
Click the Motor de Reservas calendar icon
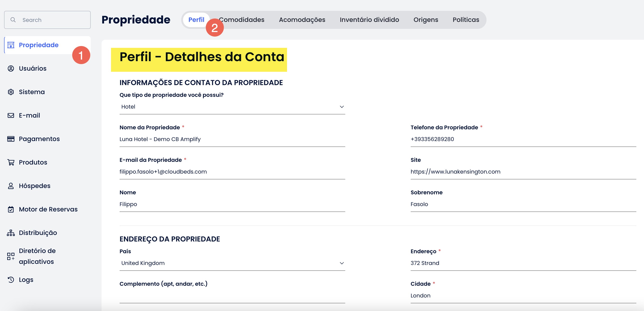coord(11,209)
